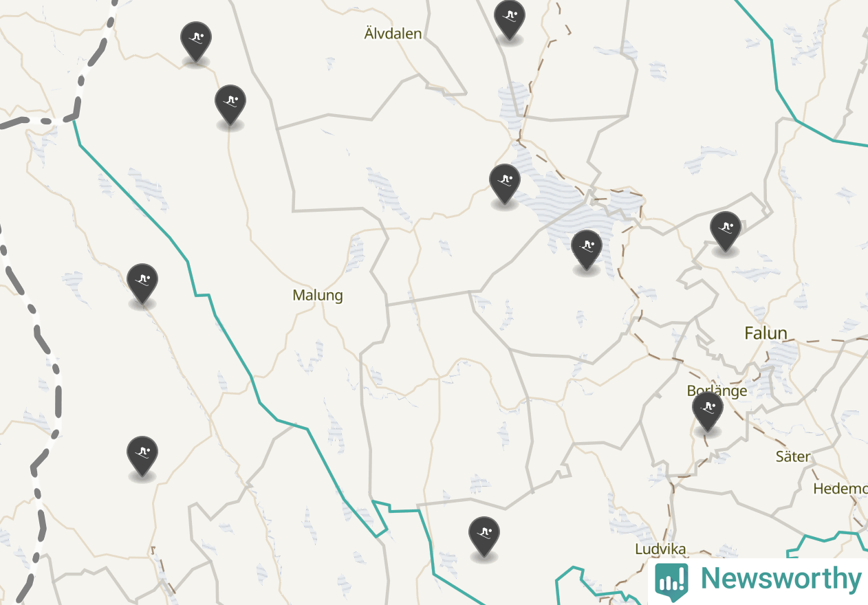Select the Älvdalen town label
This screenshot has width=868, height=605.
[x=393, y=33]
